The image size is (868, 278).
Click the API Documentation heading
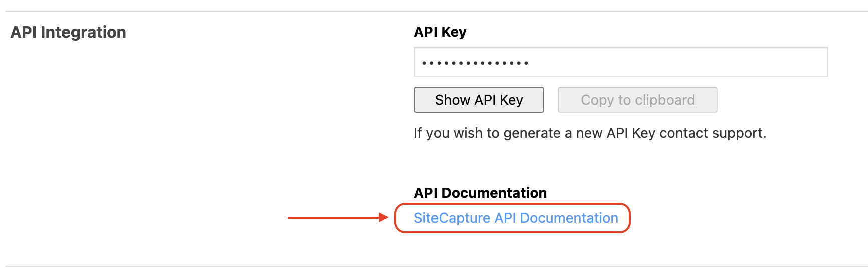(480, 193)
